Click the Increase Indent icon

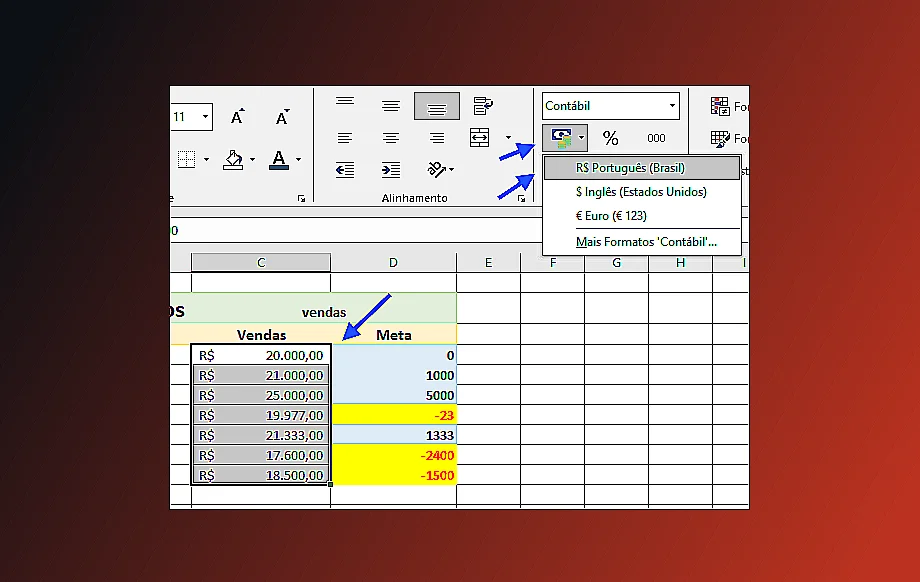[x=391, y=170]
